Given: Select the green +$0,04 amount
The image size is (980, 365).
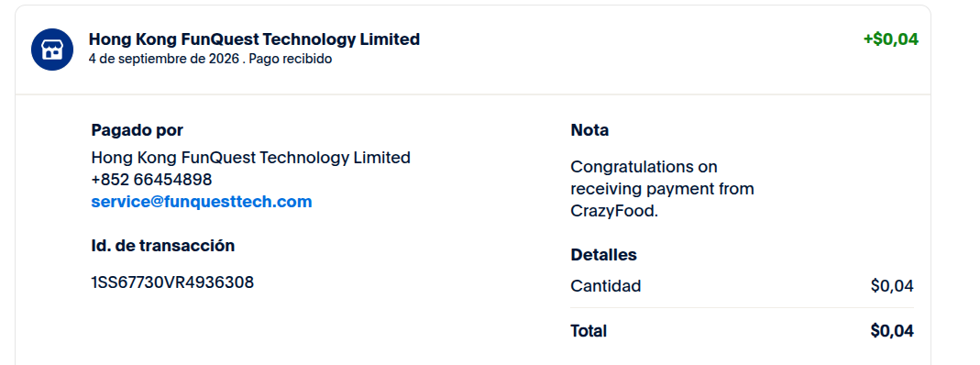Looking at the screenshot, I should click(x=891, y=39).
